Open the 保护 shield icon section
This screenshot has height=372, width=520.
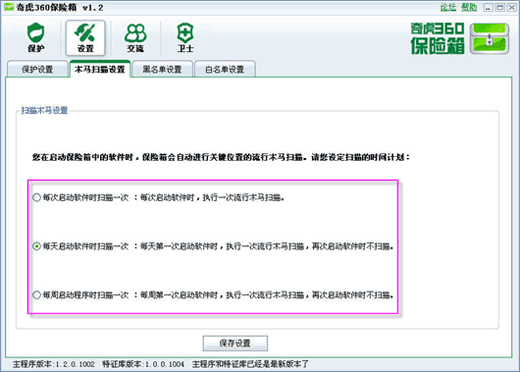(36, 38)
